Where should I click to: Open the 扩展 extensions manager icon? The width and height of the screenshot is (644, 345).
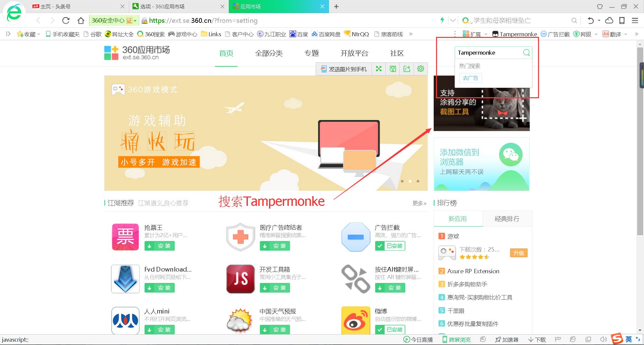click(473, 34)
